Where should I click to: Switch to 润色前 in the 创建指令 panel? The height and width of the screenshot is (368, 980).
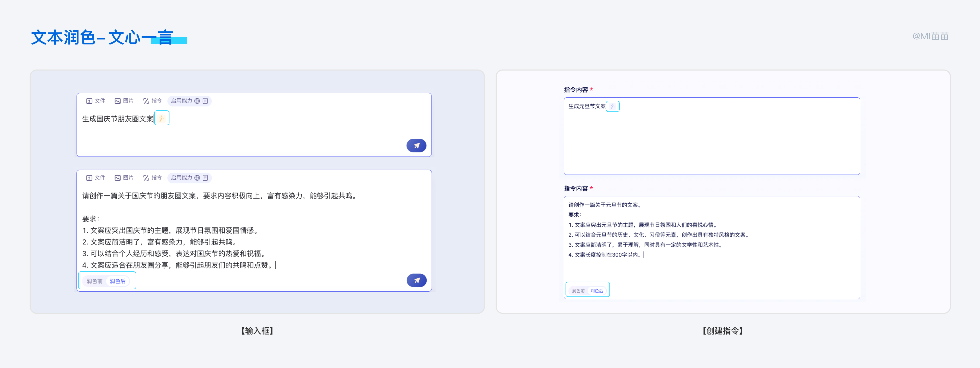click(578, 291)
